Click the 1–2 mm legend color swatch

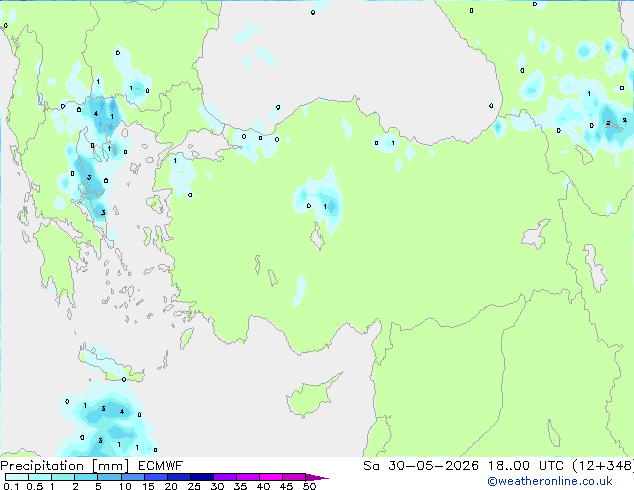coord(63,477)
